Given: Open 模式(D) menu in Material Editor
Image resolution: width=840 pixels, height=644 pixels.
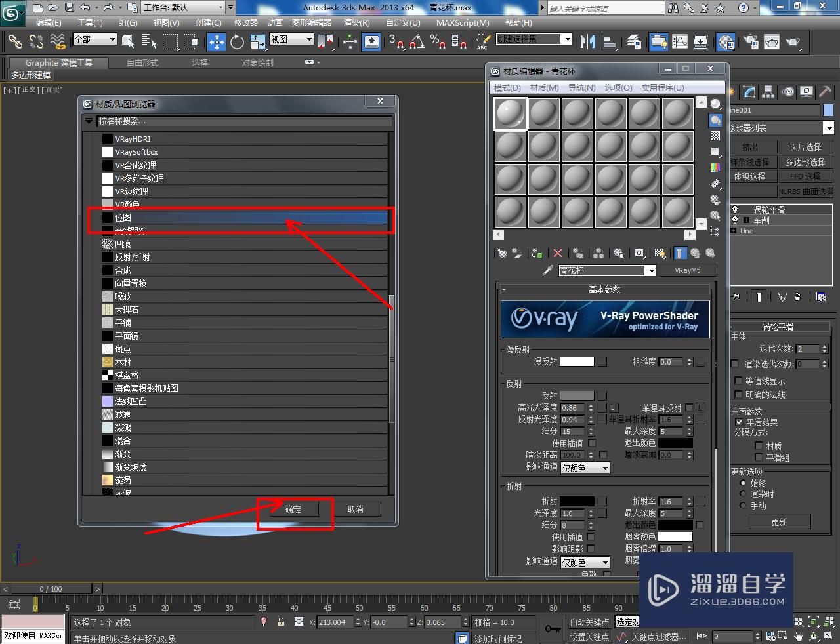Looking at the screenshot, I should pos(507,87).
